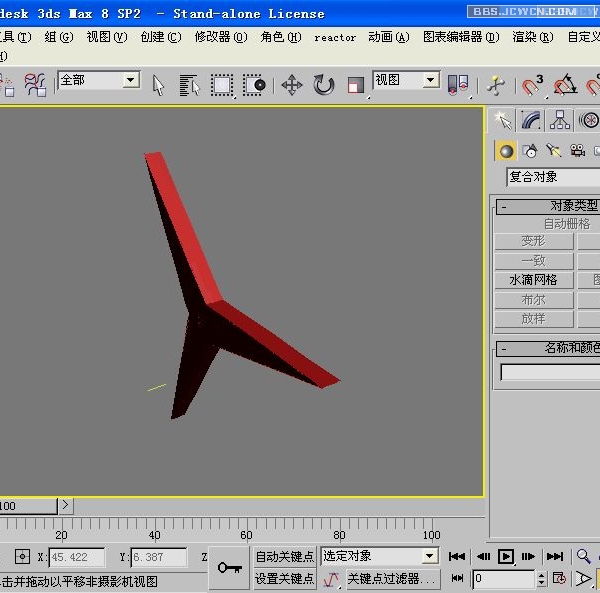Open the 全部 selection filter dropdown

130,80
